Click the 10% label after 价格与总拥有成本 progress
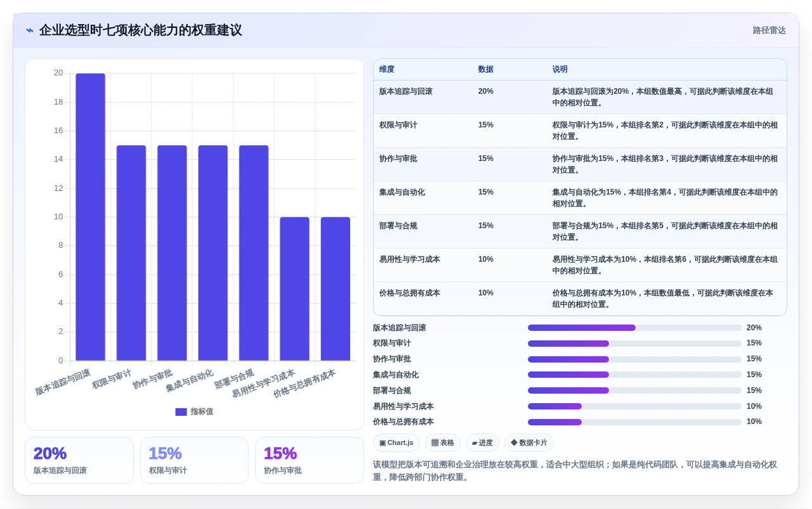The width and height of the screenshot is (812, 509). [x=754, y=422]
